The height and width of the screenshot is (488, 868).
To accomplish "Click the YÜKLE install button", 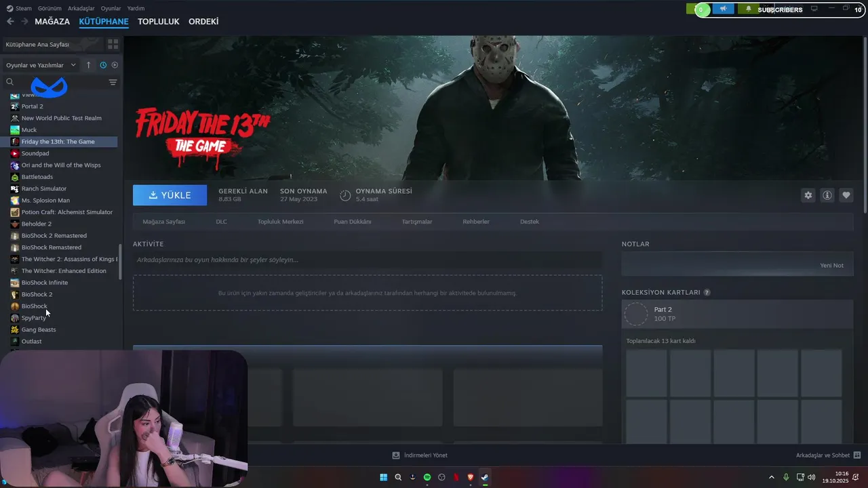I will (x=170, y=195).
